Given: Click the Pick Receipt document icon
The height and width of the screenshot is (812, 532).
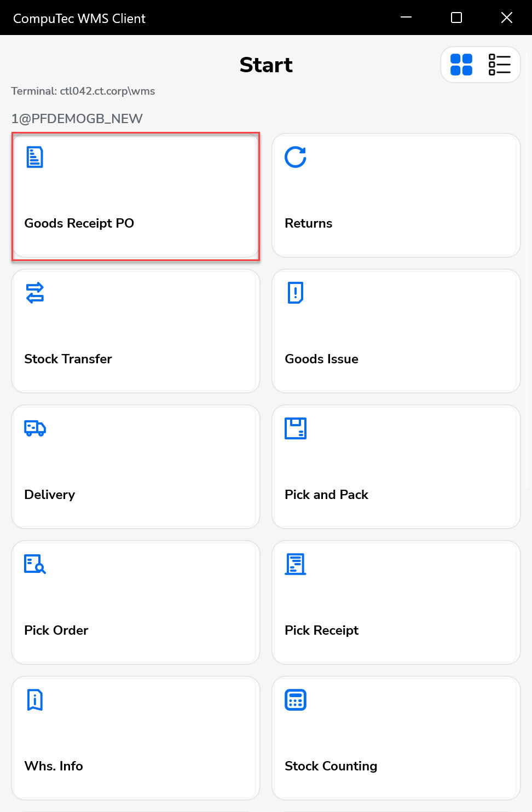Looking at the screenshot, I should click(296, 564).
